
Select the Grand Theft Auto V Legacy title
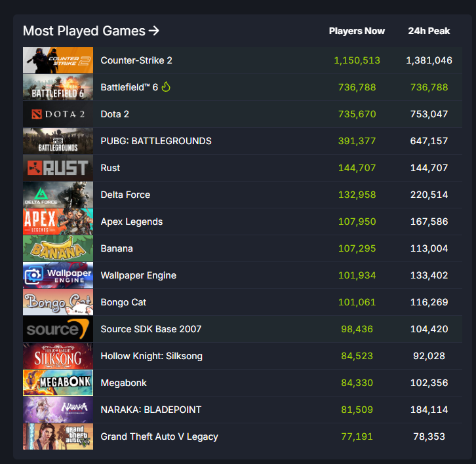click(159, 436)
